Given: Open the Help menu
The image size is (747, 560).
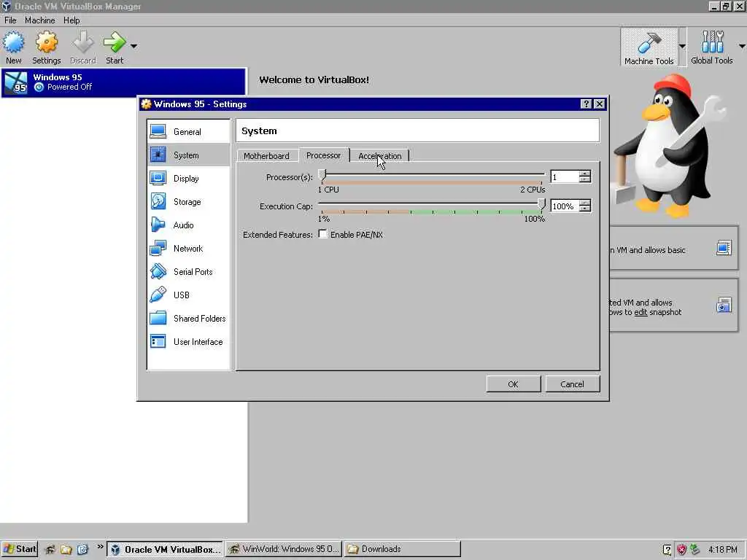Looking at the screenshot, I should coord(71,20).
